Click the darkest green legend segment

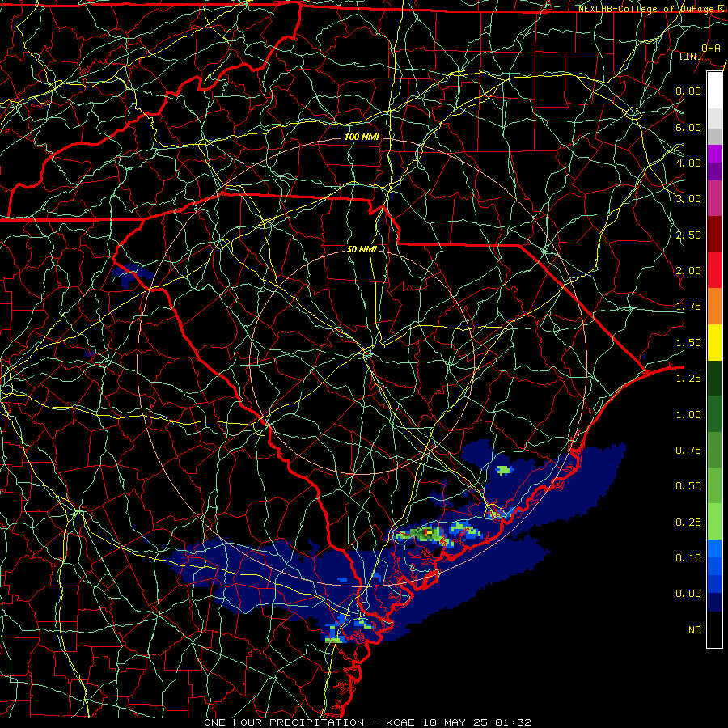coord(714,378)
